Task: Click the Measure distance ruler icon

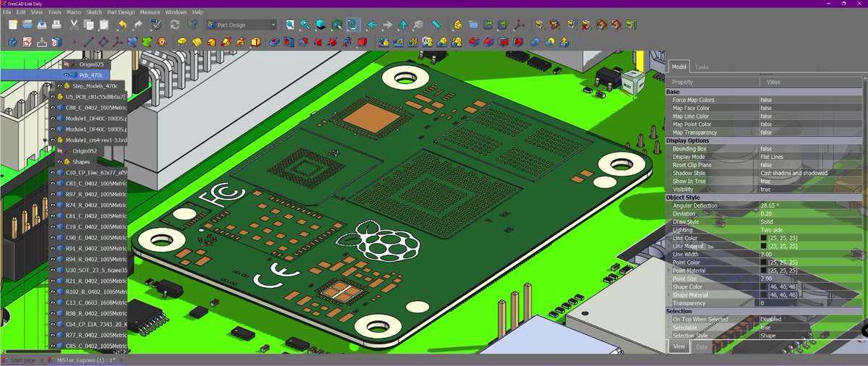Action: click(436, 25)
